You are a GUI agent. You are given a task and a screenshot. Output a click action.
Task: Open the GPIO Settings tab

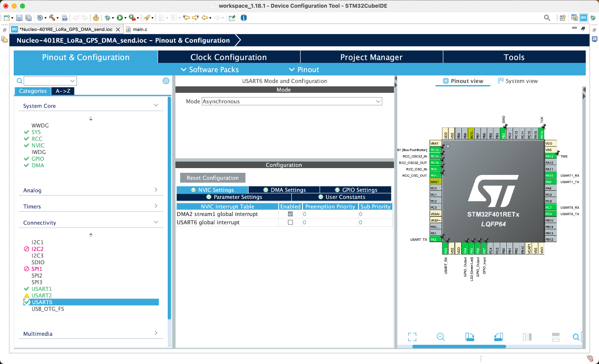click(356, 190)
